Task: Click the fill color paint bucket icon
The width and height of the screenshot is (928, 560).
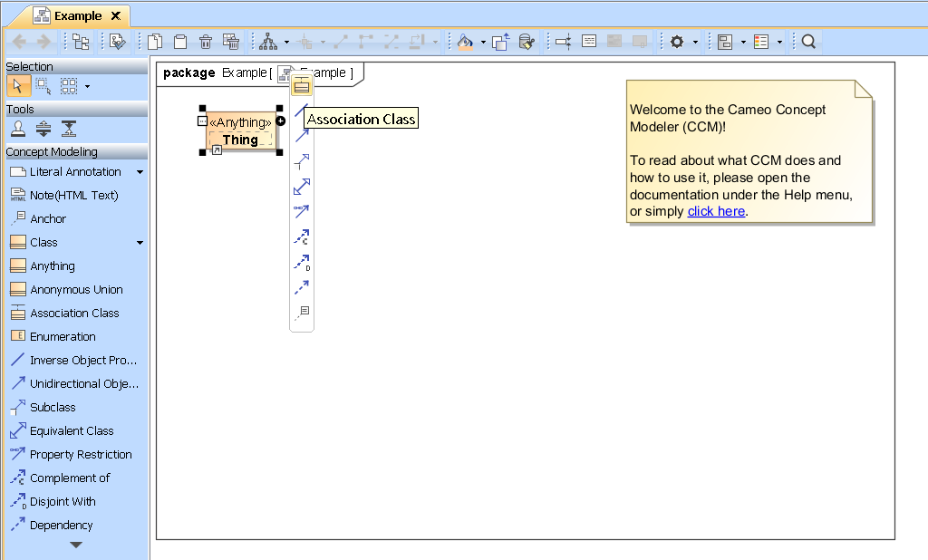Action: click(465, 42)
